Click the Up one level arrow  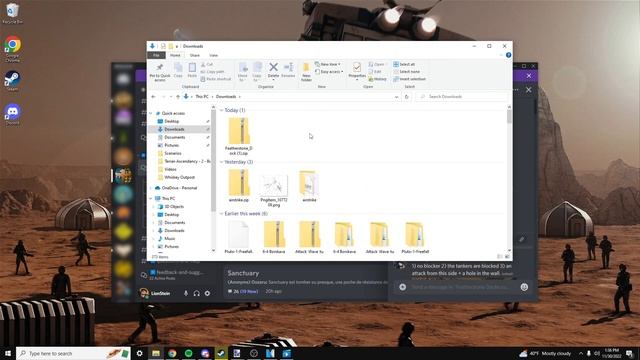pyautogui.click(x=178, y=97)
